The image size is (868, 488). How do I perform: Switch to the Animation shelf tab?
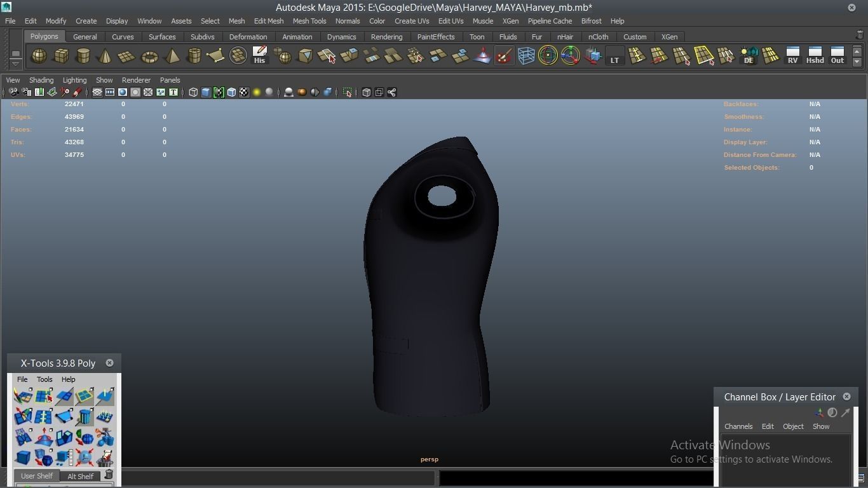[x=297, y=37]
